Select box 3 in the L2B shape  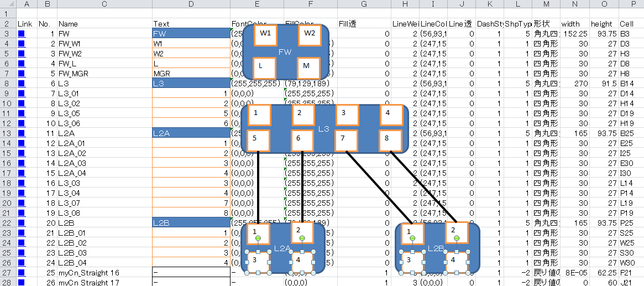click(x=412, y=262)
